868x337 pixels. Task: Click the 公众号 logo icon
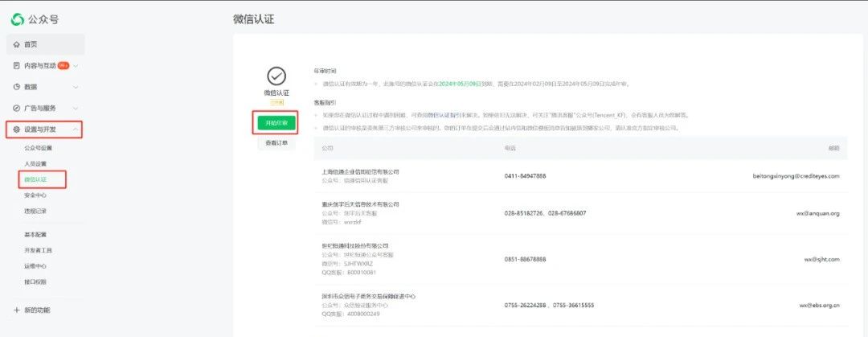pos(15,18)
